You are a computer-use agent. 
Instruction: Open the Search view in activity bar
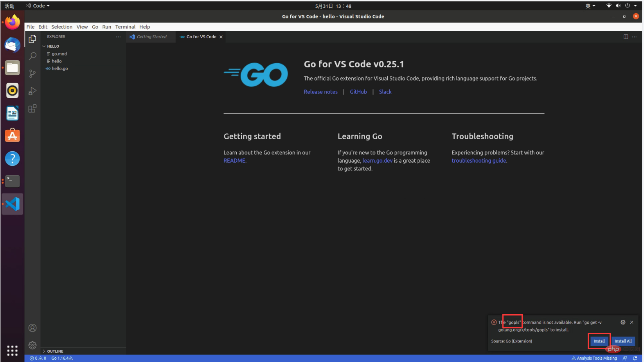click(32, 56)
